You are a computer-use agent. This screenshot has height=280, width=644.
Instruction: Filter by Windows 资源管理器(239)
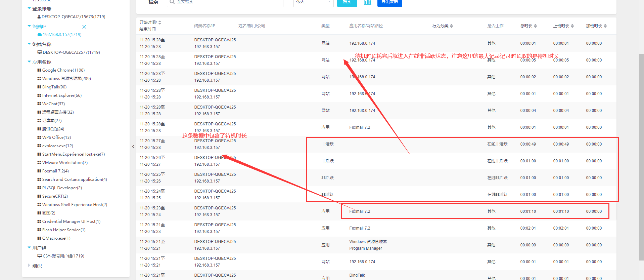pyautogui.click(x=66, y=79)
